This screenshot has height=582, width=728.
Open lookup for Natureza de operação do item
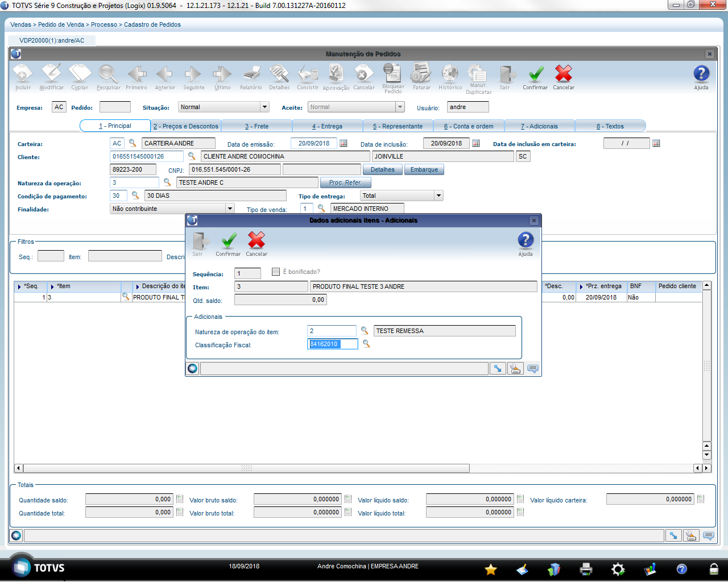(x=365, y=331)
